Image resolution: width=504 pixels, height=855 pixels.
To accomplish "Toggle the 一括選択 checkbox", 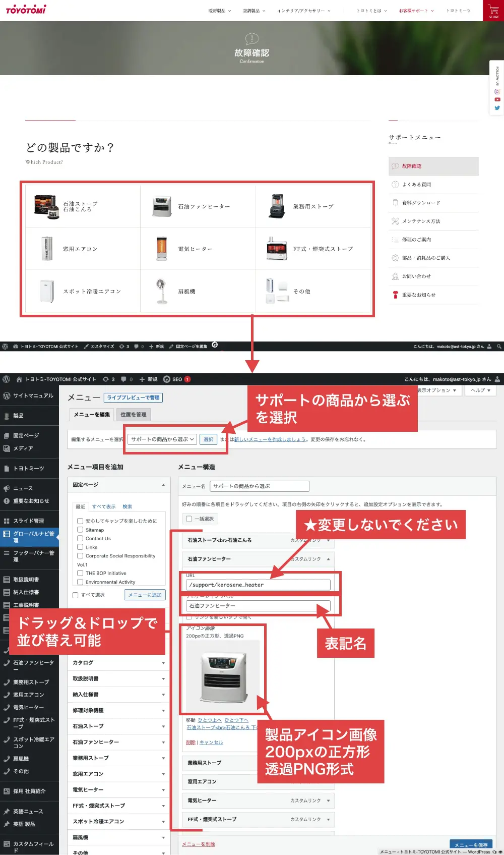I will (x=189, y=519).
